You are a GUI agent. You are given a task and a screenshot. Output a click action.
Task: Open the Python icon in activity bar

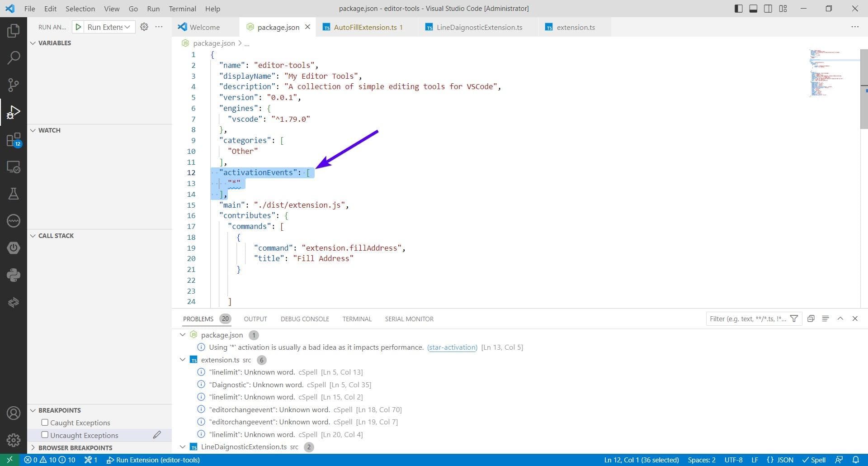pos(14,275)
